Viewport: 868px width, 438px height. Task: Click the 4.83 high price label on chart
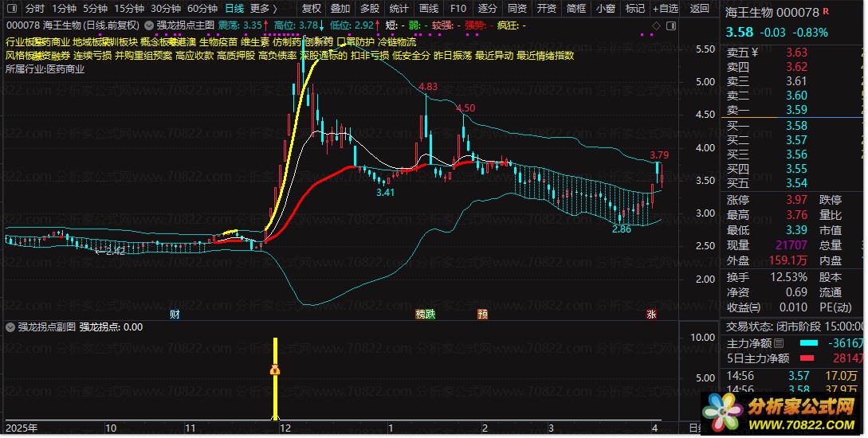[428, 87]
